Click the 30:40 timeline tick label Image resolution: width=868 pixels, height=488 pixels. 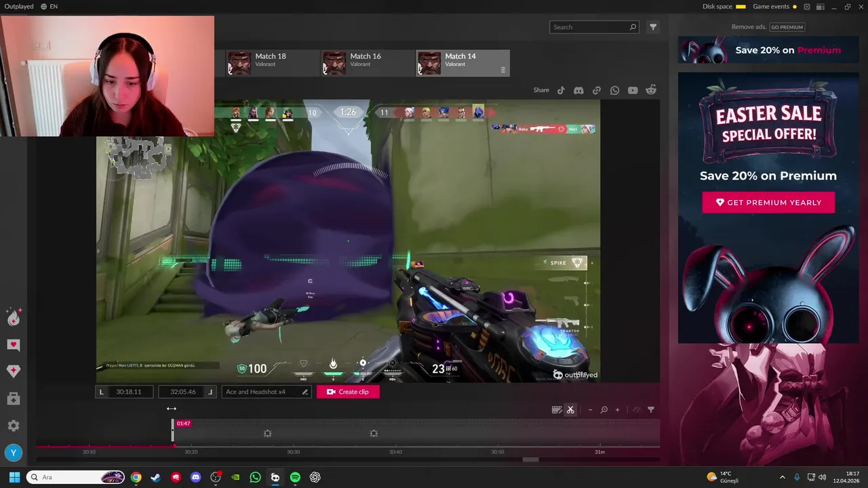(395, 452)
